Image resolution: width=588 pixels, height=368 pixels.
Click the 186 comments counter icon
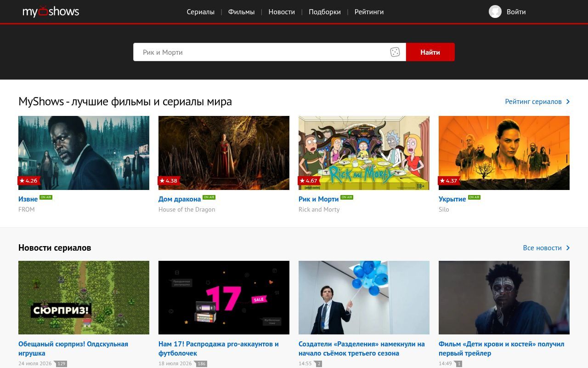coord(200,364)
